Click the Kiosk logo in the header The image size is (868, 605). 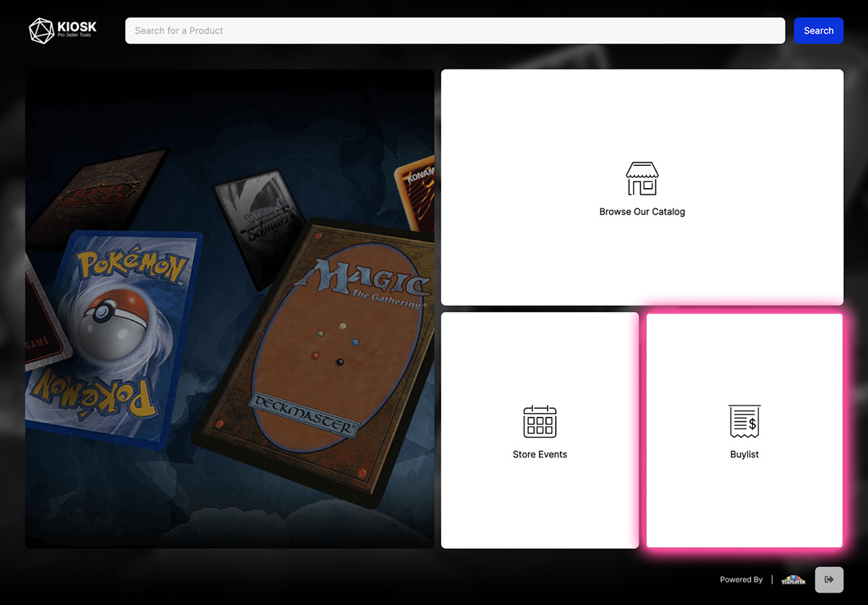pyautogui.click(x=63, y=30)
